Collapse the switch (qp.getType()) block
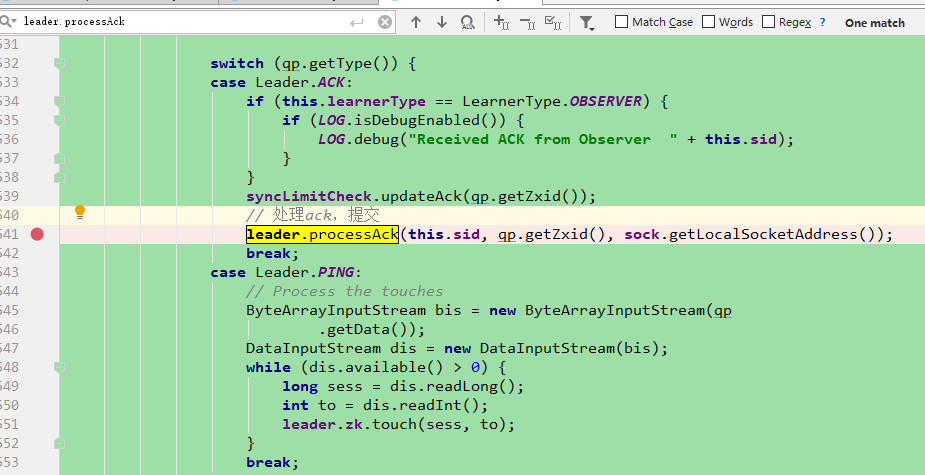 pyautogui.click(x=59, y=63)
